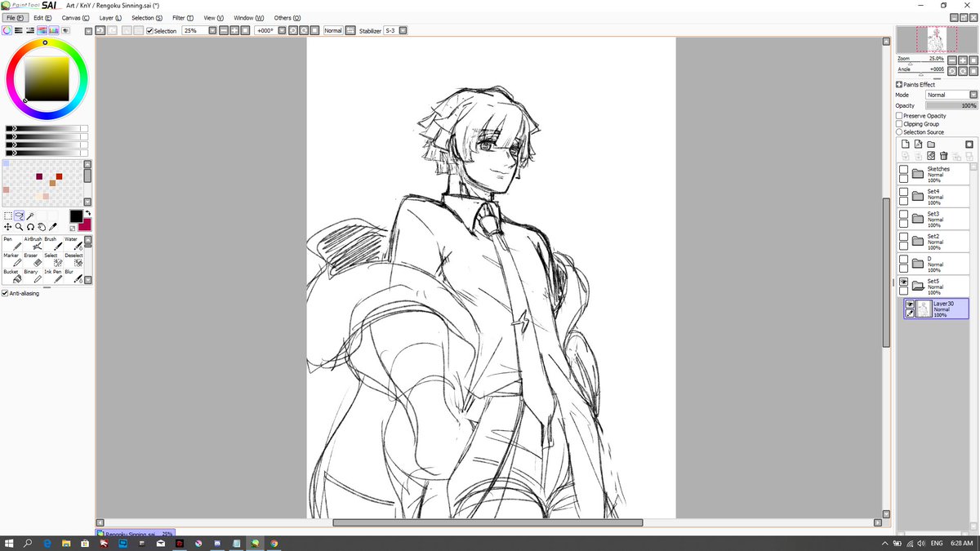
Task: Create a new layer in panel
Action: coord(905,144)
